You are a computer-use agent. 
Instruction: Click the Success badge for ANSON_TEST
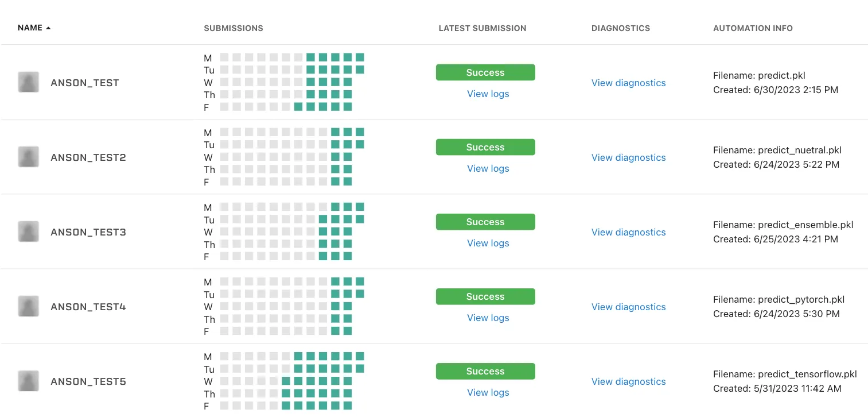click(x=485, y=72)
